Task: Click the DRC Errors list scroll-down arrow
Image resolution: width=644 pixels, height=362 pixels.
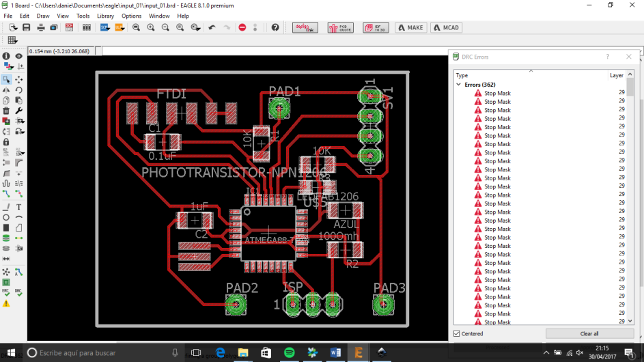Action: click(630, 321)
